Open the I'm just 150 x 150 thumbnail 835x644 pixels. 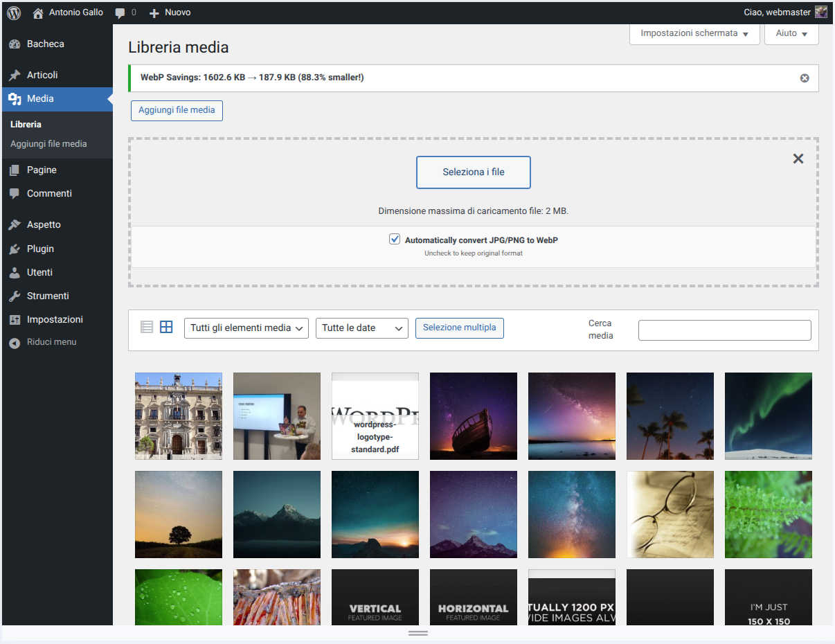(x=769, y=598)
